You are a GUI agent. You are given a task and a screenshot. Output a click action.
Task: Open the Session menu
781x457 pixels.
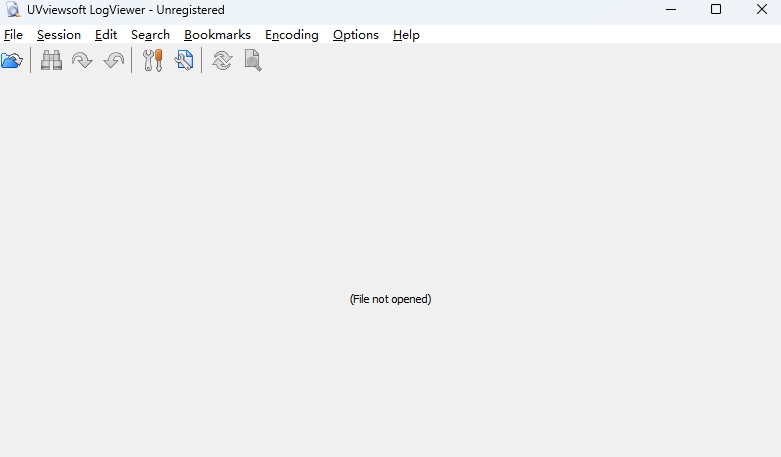click(59, 35)
